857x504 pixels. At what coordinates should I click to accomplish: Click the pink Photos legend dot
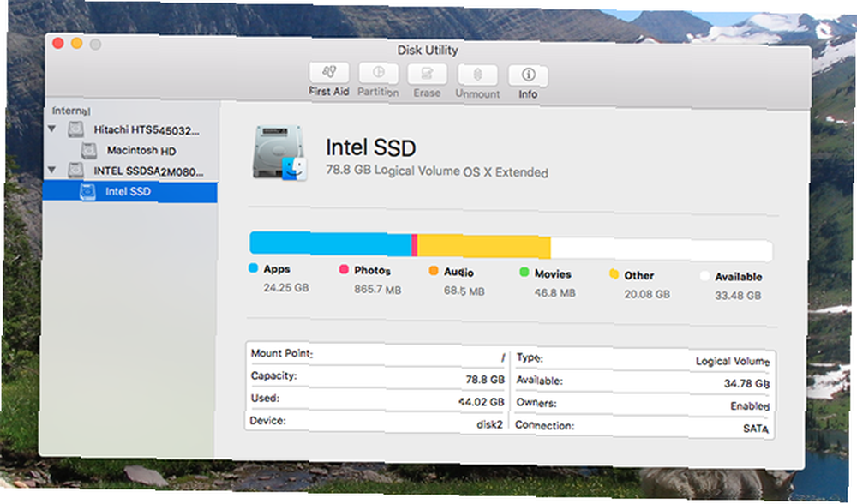(344, 269)
